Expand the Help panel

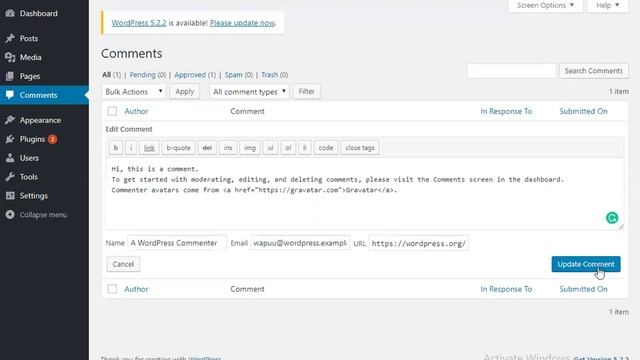[x=607, y=6]
